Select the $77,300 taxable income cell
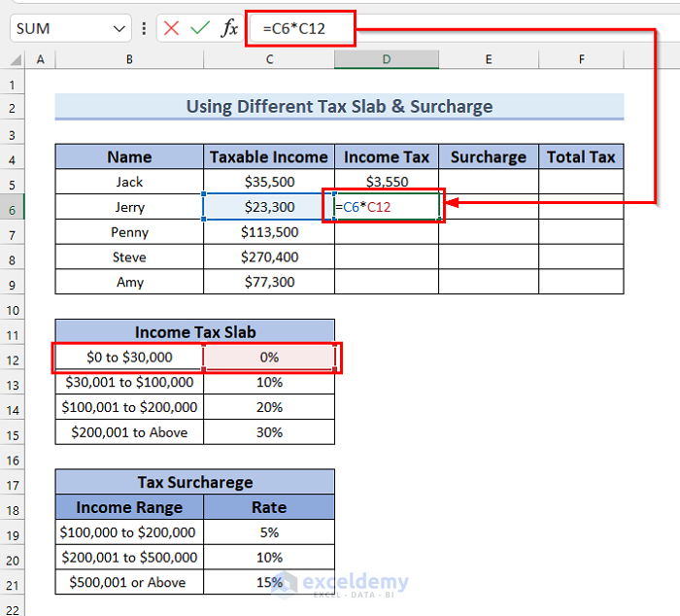 click(x=269, y=282)
